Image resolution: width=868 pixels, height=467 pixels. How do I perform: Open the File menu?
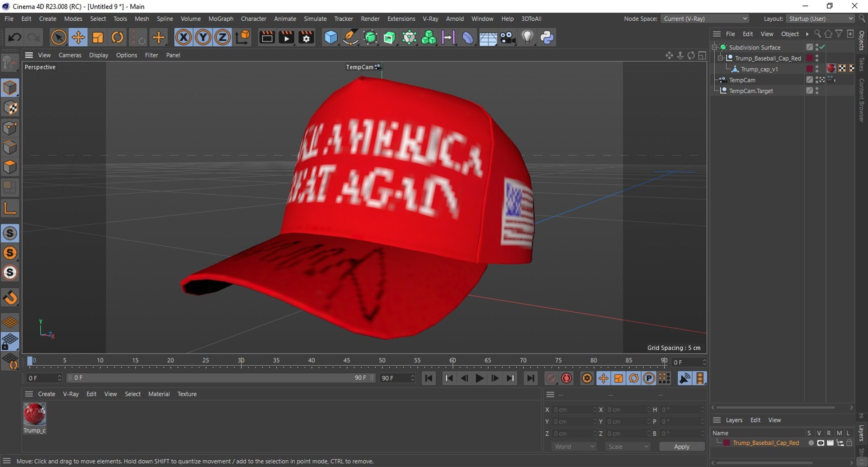pyautogui.click(x=9, y=19)
